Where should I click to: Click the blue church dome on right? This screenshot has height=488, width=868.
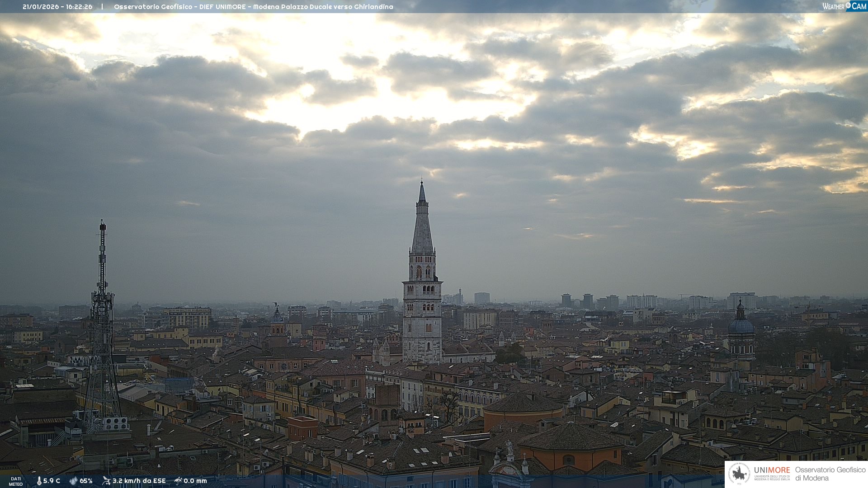(x=741, y=325)
